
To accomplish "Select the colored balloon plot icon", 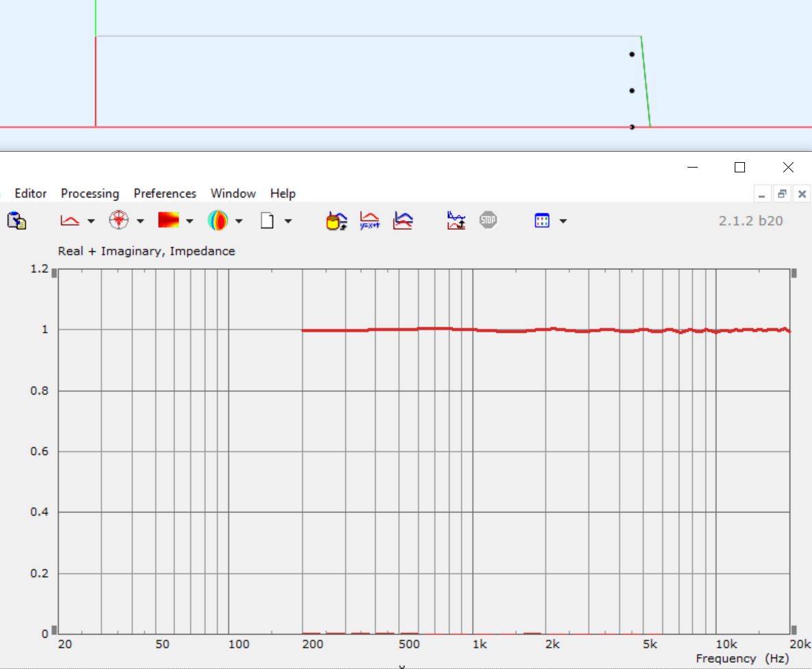I will (218, 220).
